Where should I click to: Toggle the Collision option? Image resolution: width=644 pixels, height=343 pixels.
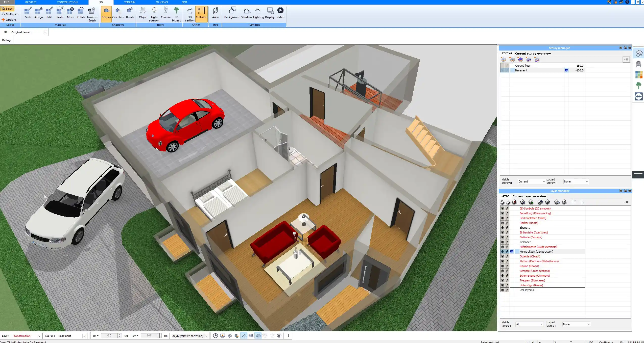[x=201, y=13]
